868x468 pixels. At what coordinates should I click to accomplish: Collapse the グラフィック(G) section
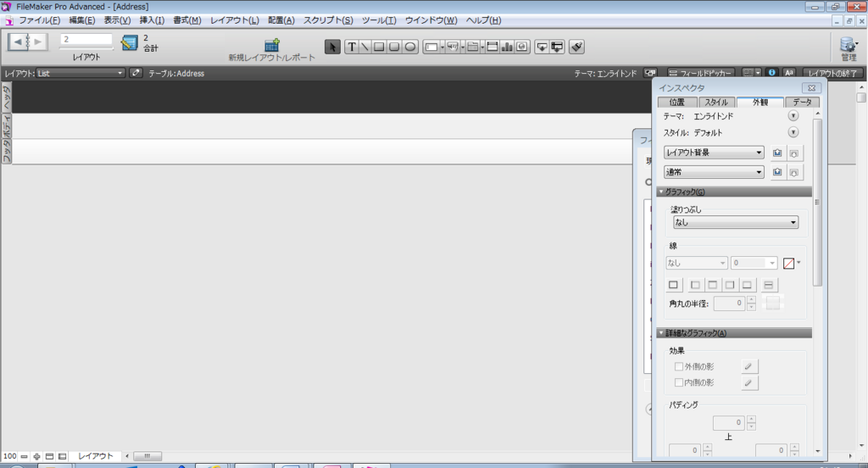point(734,192)
